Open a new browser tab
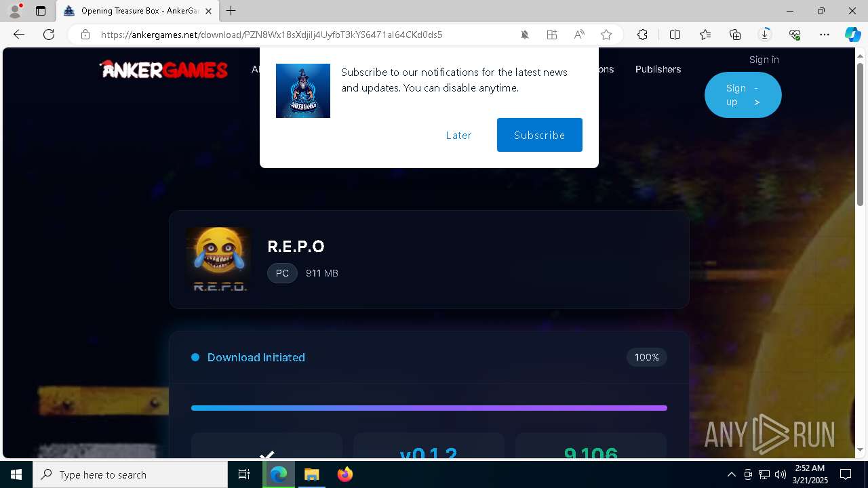Viewport: 868px width, 488px height. tap(231, 11)
